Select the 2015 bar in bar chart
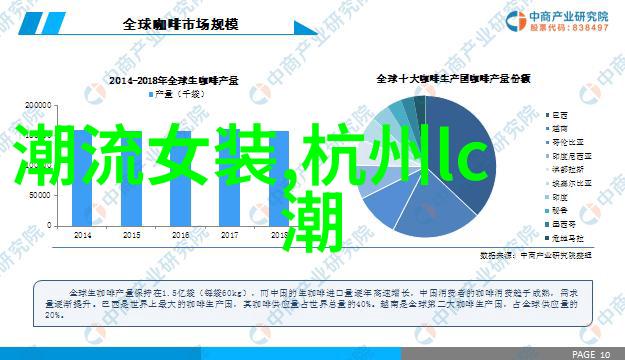The width and height of the screenshot is (625, 360). coord(131,178)
